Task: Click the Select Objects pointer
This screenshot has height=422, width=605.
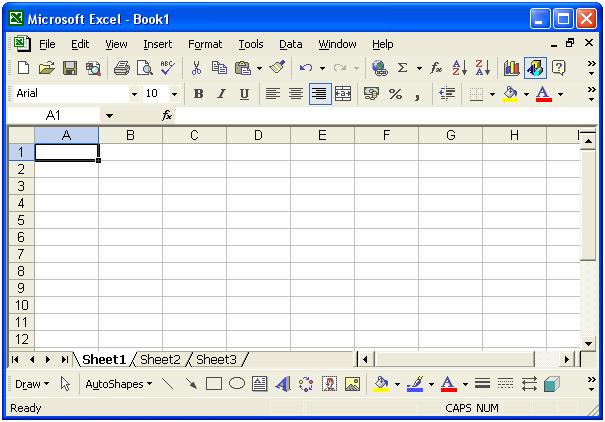Action: [65, 384]
